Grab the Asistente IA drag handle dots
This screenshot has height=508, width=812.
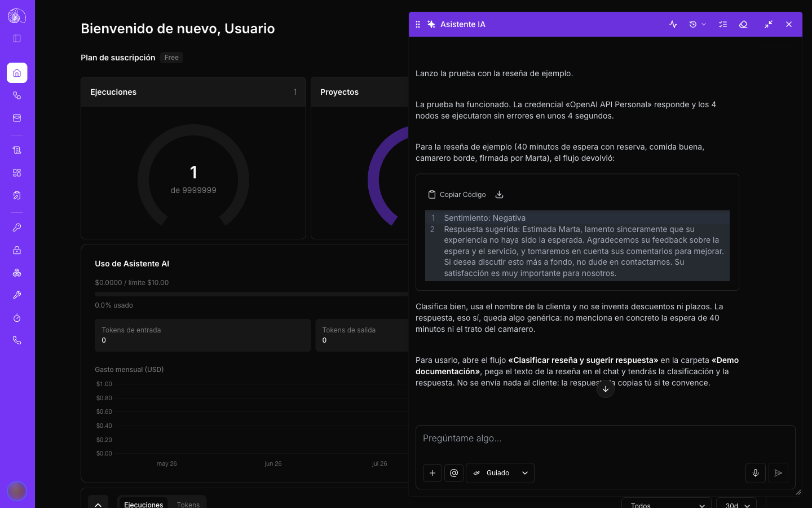click(418, 24)
